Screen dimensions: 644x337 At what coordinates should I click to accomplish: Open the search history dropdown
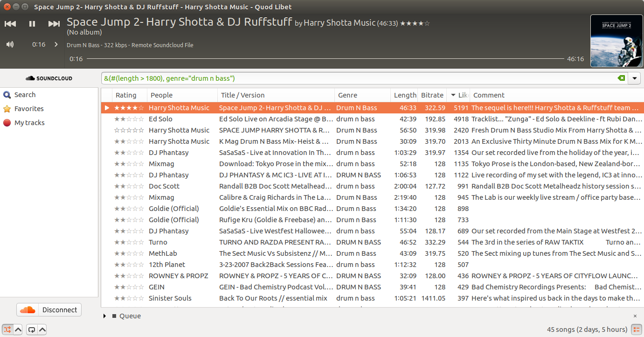point(634,78)
